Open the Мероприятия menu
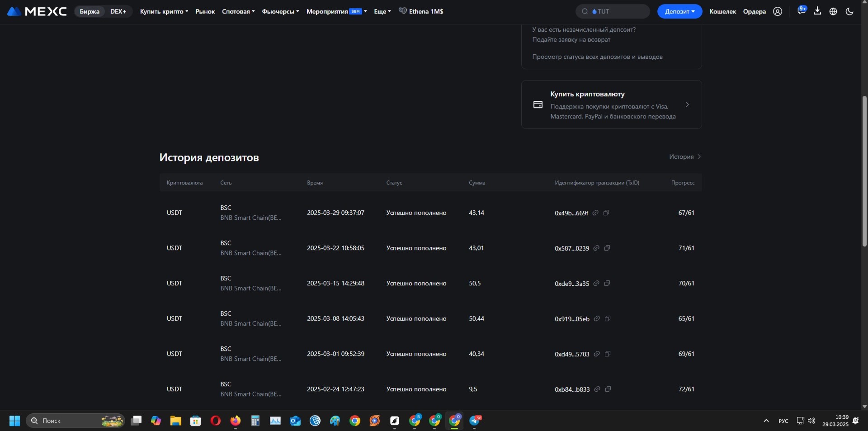This screenshot has width=868, height=431. (x=336, y=11)
